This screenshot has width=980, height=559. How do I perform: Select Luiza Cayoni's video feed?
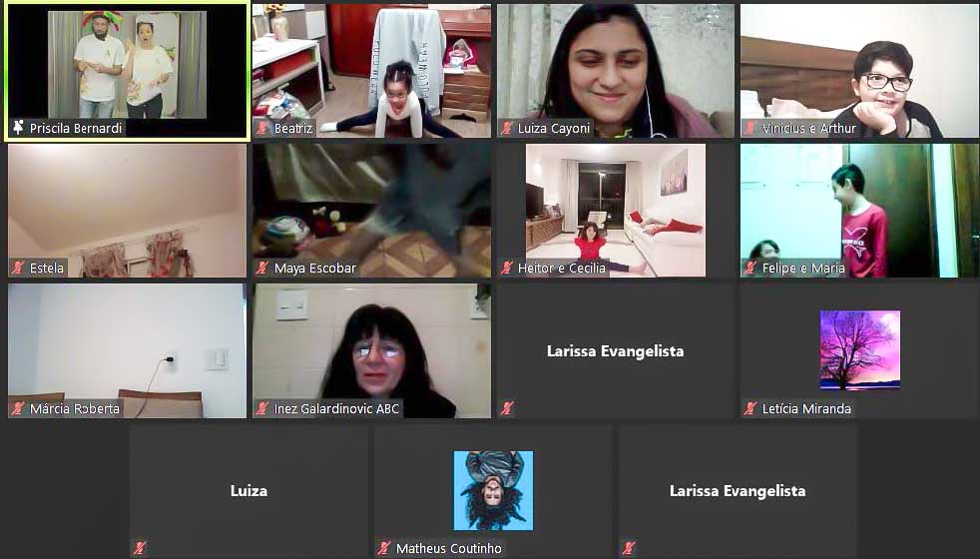tap(616, 71)
